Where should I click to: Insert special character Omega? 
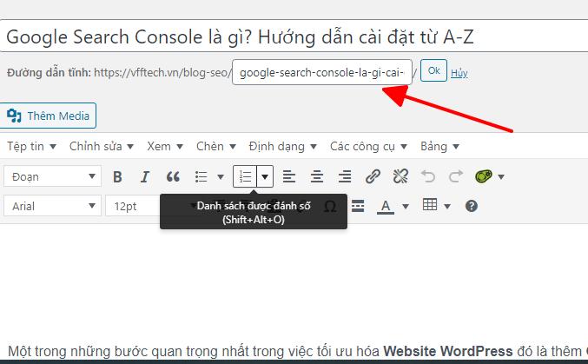click(330, 206)
